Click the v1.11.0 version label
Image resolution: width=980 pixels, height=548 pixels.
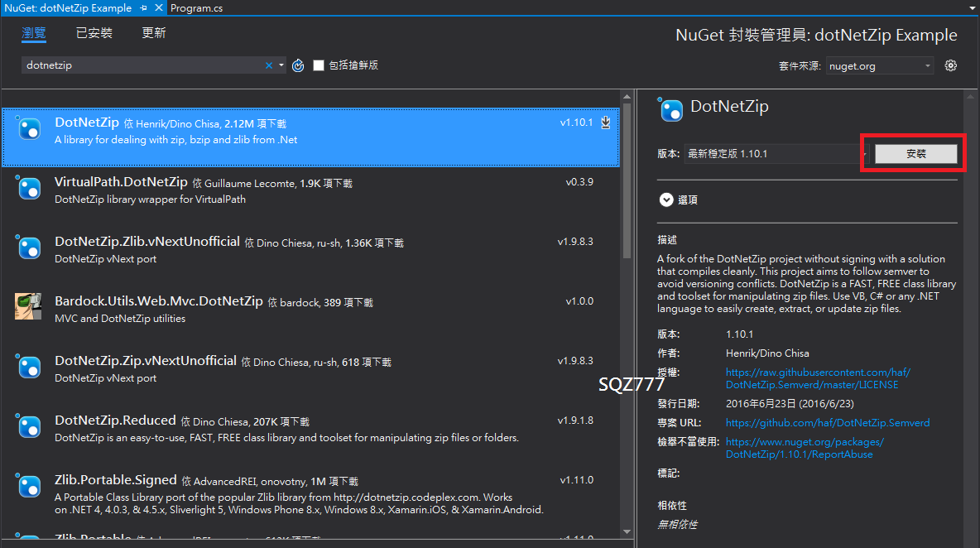[577, 480]
